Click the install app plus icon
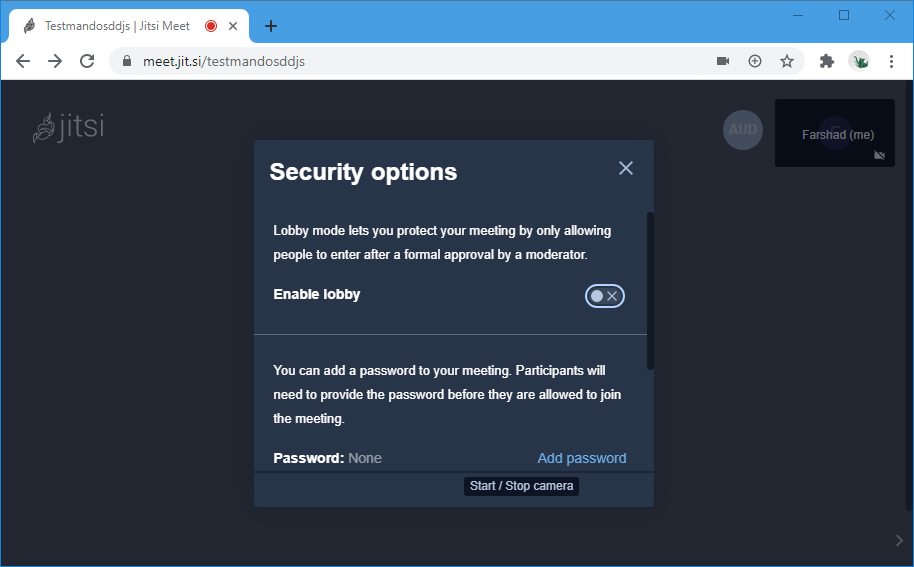914x567 pixels. [x=755, y=61]
